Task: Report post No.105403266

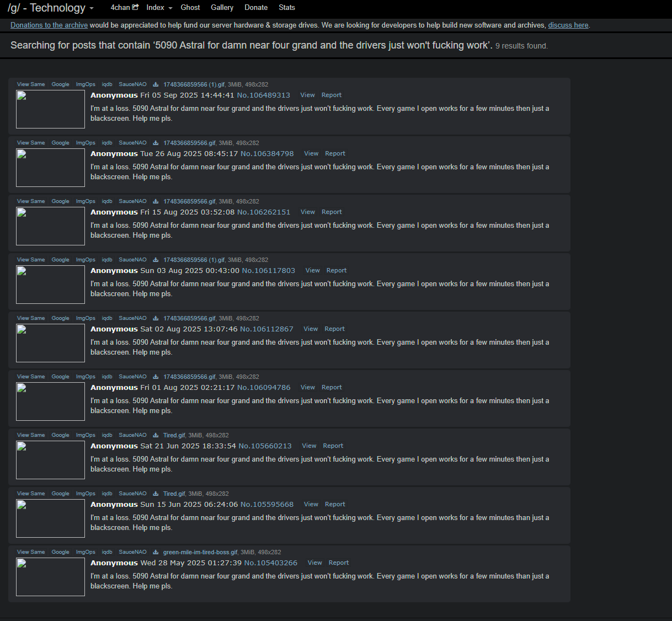Action: coord(339,563)
